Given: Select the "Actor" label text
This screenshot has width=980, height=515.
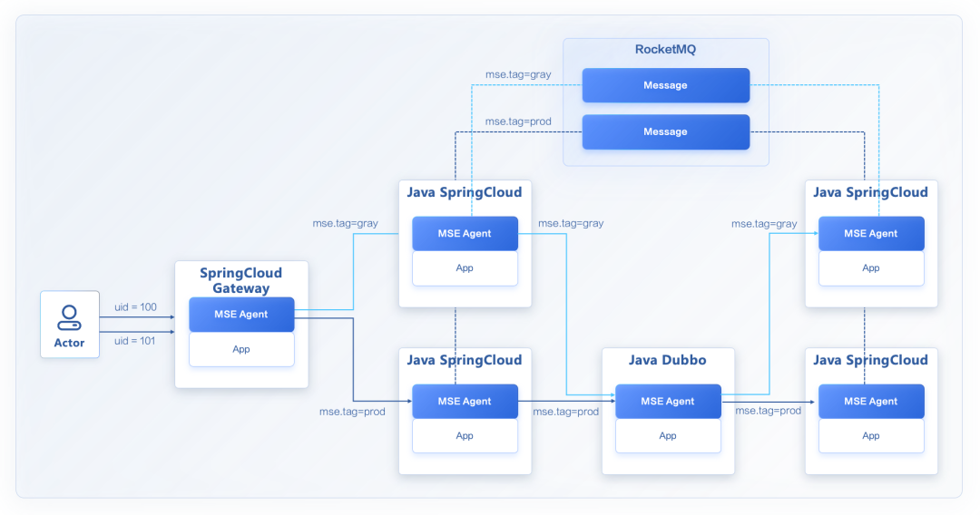Looking at the screenshot, I should click(69, 343).
